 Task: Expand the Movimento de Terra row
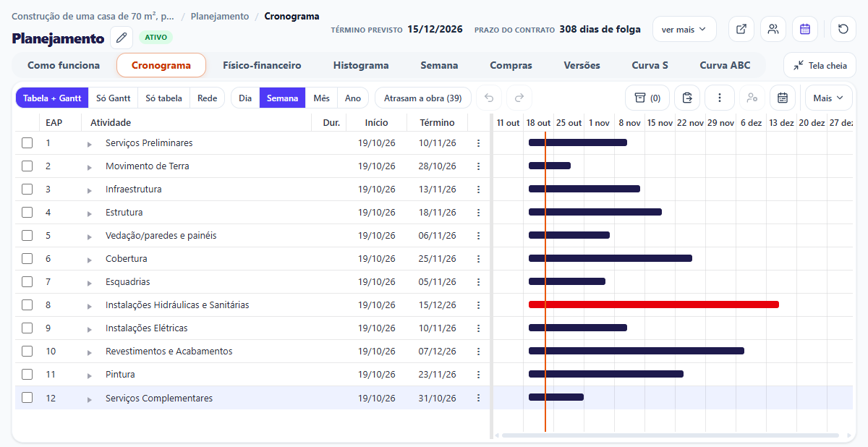[90, 167]
